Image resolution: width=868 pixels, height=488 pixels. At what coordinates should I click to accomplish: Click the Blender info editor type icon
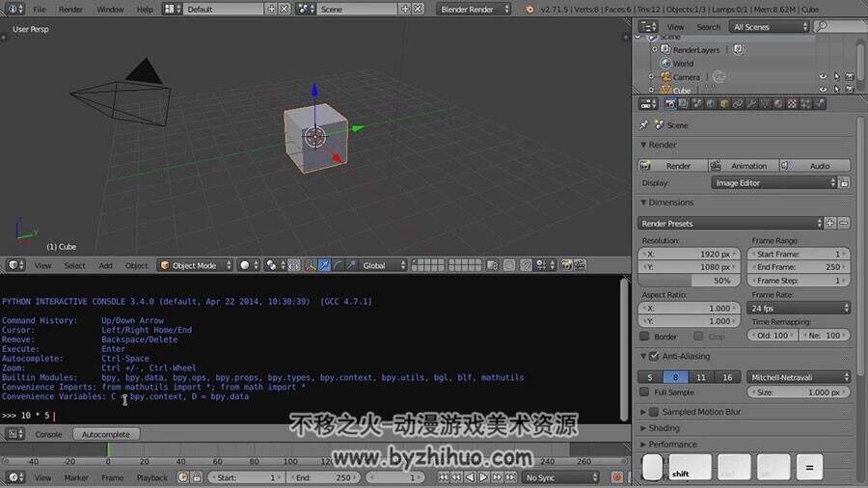tap(14, 9)
